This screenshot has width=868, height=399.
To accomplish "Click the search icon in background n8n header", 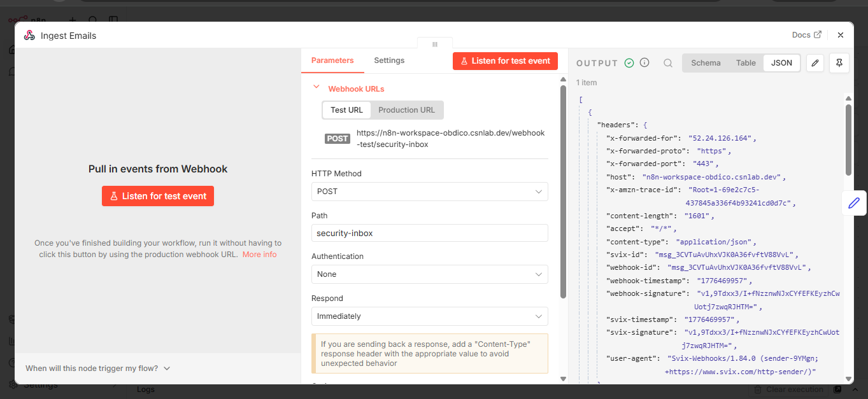I will click(x=93, y=20).
